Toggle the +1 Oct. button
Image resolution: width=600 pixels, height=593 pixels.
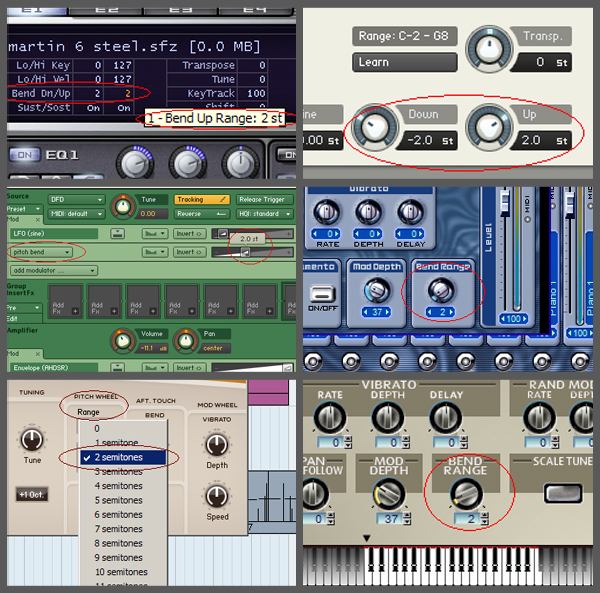click(x=32, y=494)
